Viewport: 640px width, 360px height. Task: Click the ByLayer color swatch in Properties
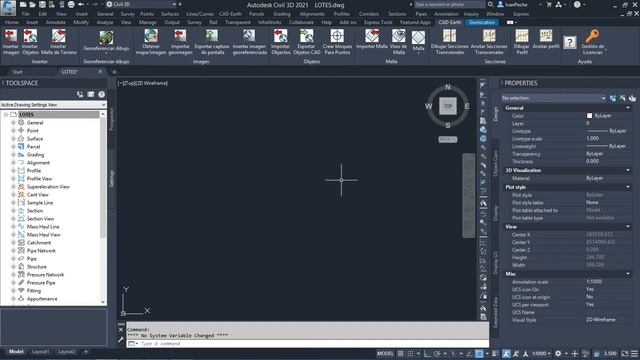589,116
